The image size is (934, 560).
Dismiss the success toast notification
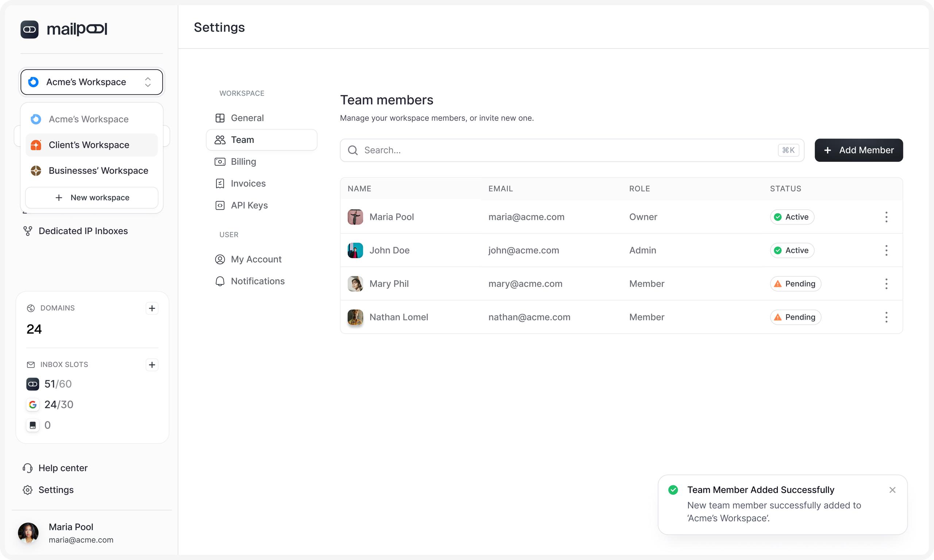pyautogui.click(x=892, y=490)
